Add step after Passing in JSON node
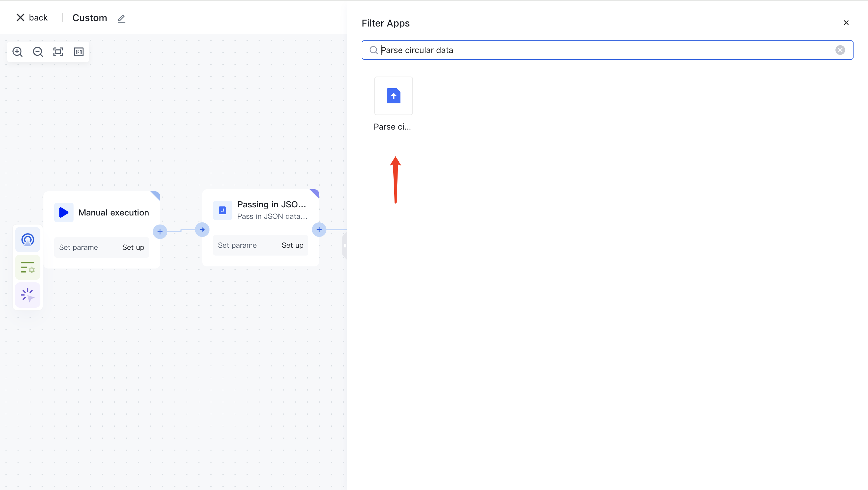The height and width of the screenshot is (490, 868). (319, 230)
